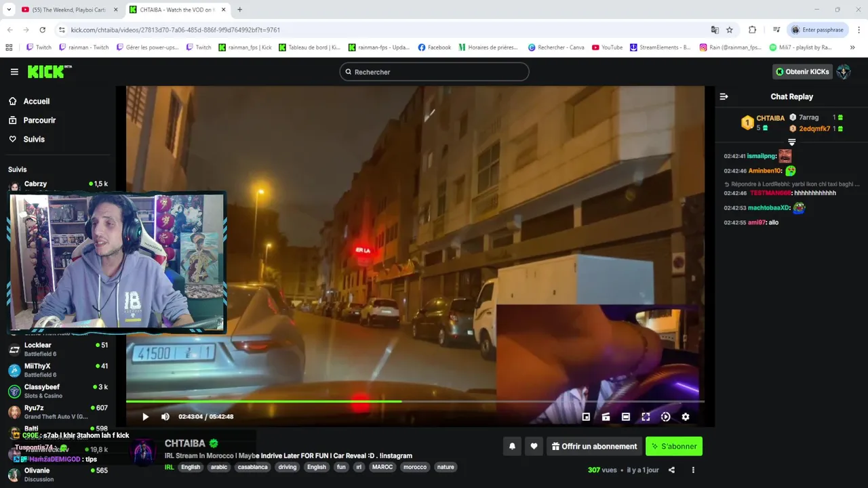Open ismailpng username in chat replay

[x=761, y=156]
